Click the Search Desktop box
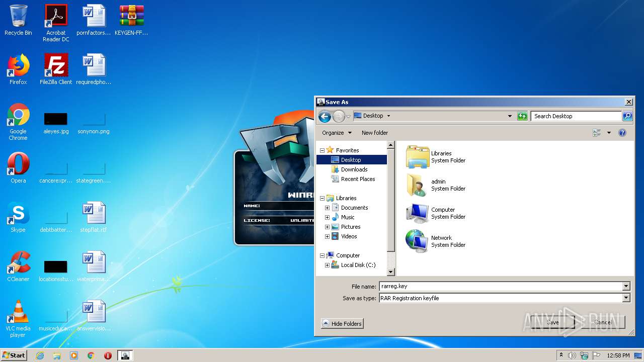Viewport: 644px width, 362px height. tap(576, 116)
